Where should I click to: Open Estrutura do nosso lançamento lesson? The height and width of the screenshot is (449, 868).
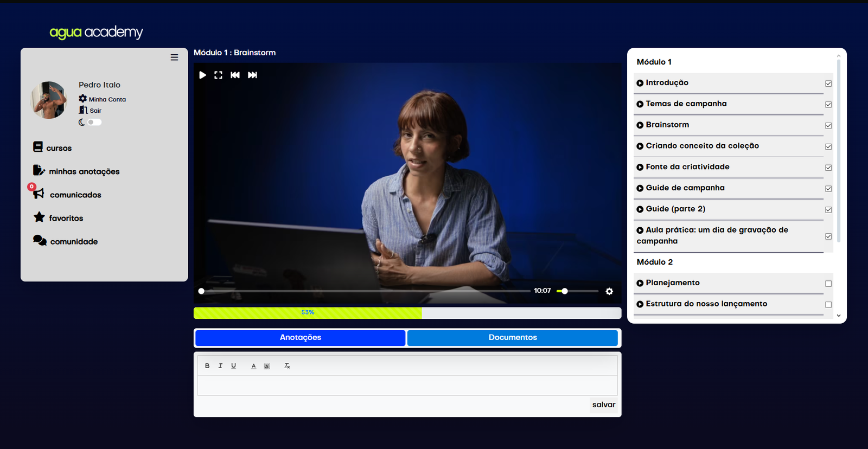tap(729, 304)
